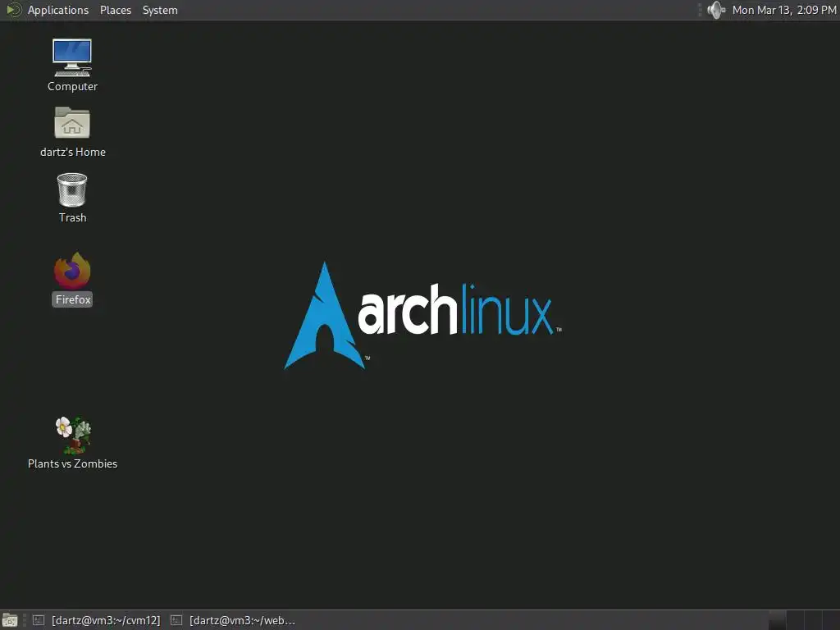
Task: Open the System menu
Action: (x=160, y=10)
